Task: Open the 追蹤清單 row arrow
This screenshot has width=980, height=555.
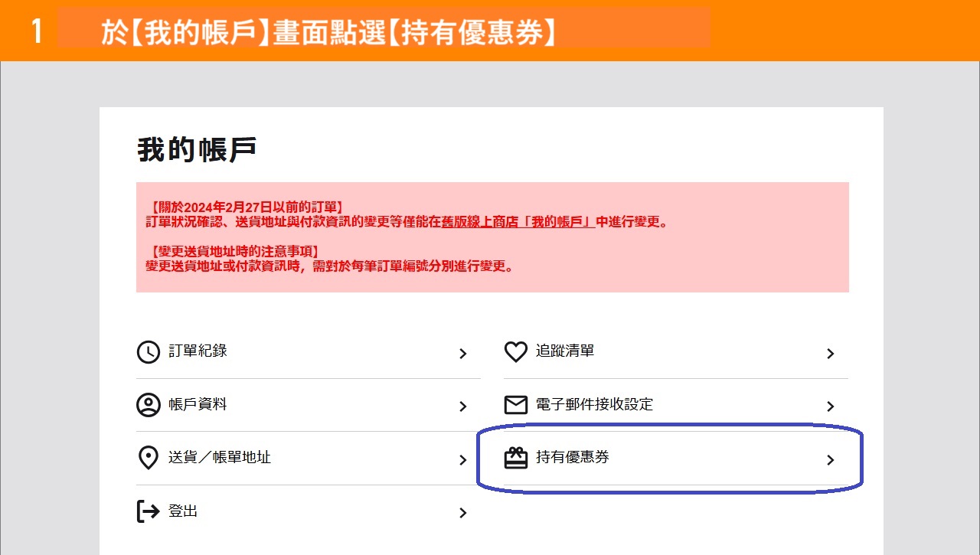Action: 831,354
